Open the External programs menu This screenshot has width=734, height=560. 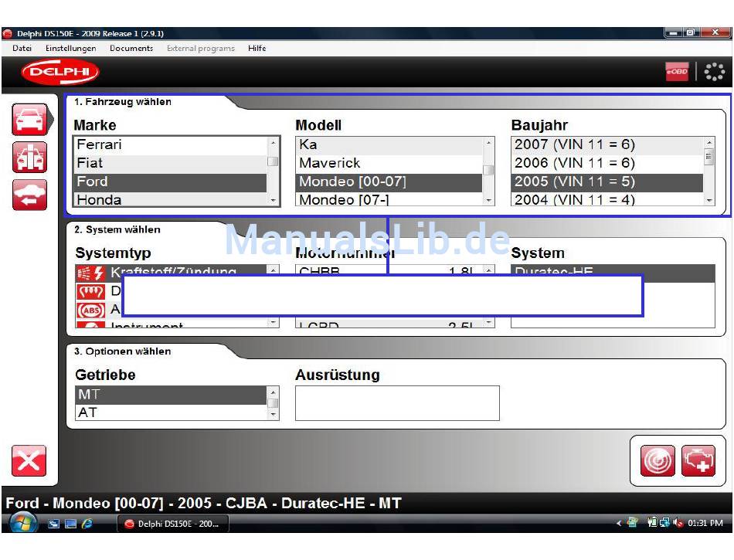[201, 48]
